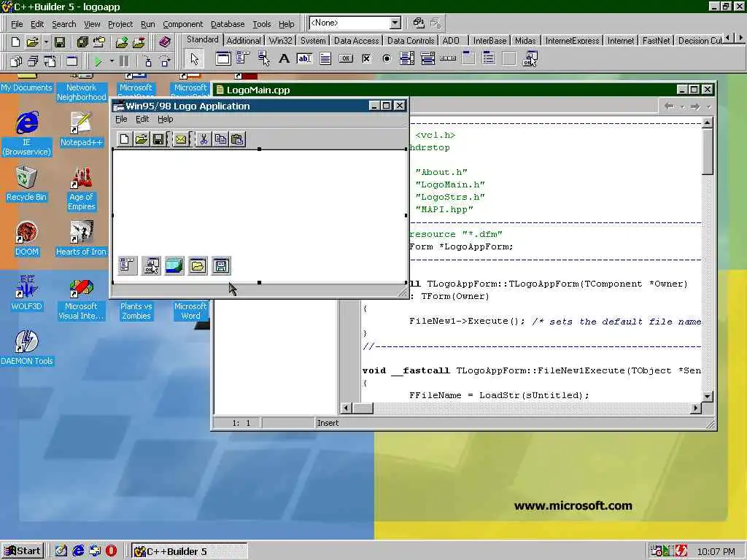Expand the Open button's reopen dropdown arrow

pos(46,42)
